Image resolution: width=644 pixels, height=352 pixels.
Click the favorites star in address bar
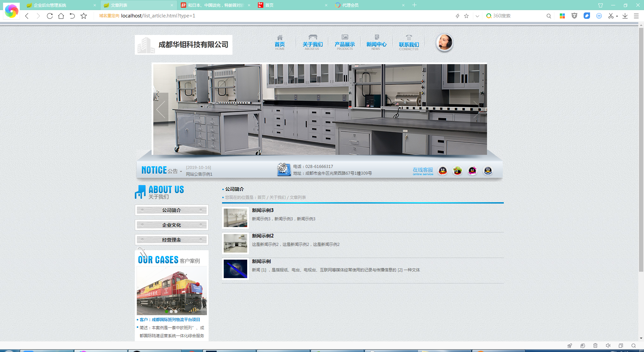[466, 16]
